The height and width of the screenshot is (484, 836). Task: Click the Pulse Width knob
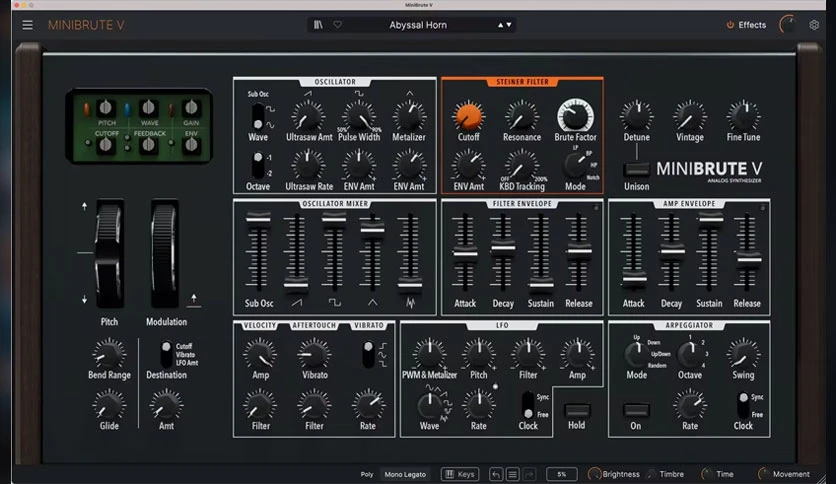pyautogui.click(x=359, y=116)
